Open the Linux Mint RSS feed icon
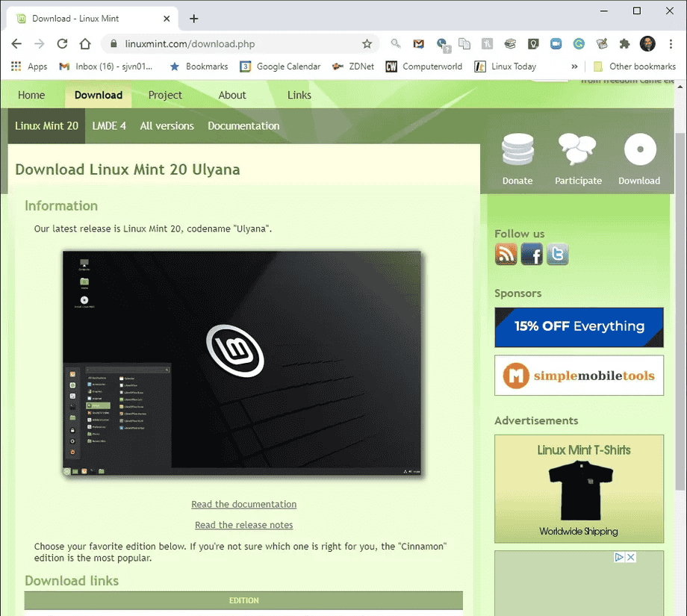The width and height of the screenshot is (687, 616). (x=506, y=254)
